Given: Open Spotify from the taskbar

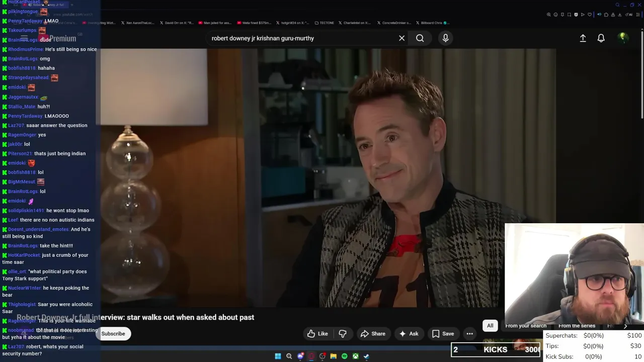Looking at the screenshot, I should click(345, 356).
